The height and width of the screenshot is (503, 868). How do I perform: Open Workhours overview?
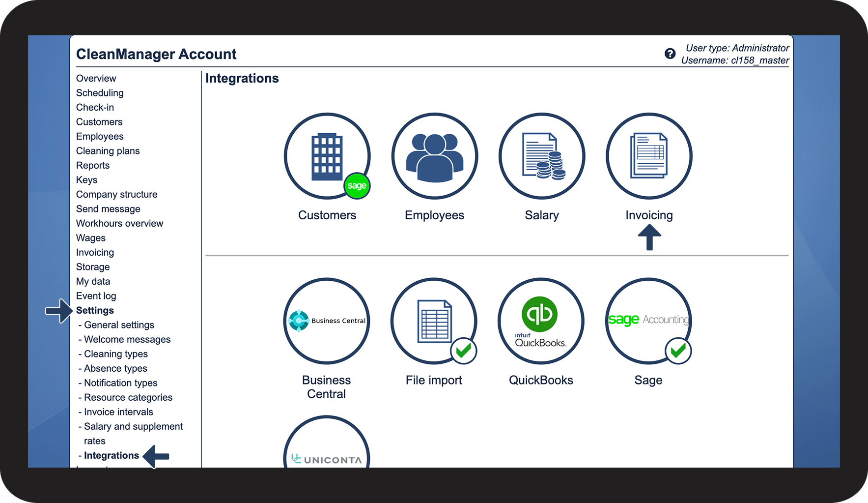click(x=119, y=223)
